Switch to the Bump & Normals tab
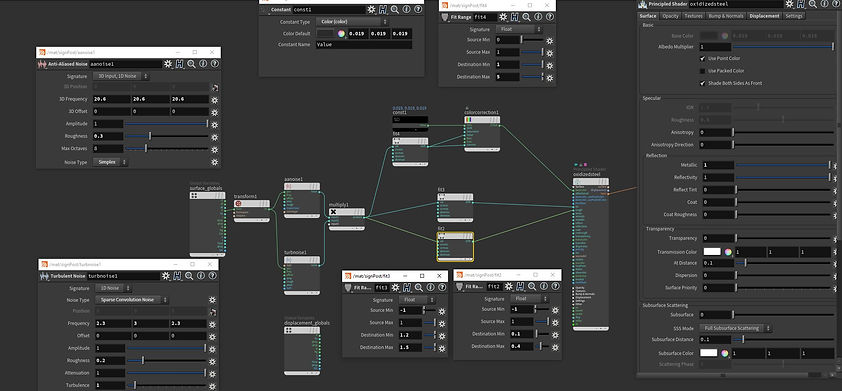842x391 pixels. [x=727, y=16]
